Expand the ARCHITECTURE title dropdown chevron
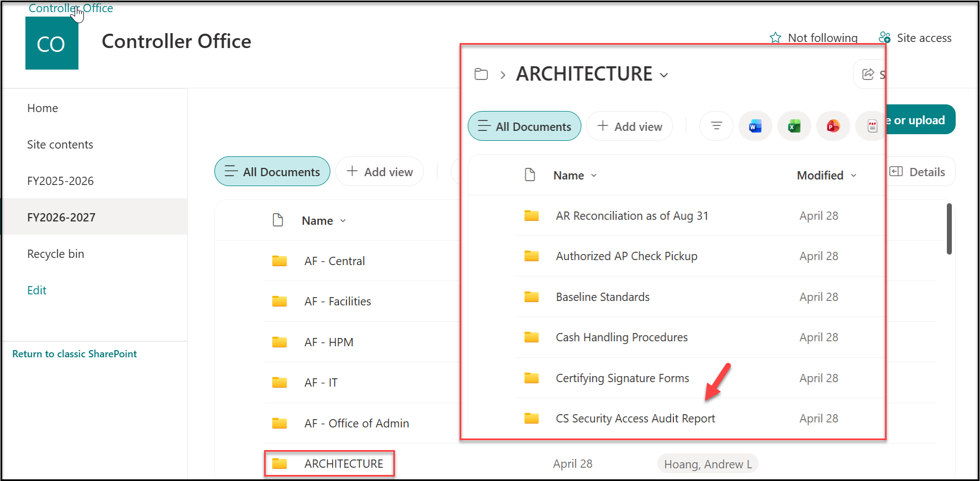Image resolution: width=980 pixels, height=481 pixels. click(x=664, y=75)
